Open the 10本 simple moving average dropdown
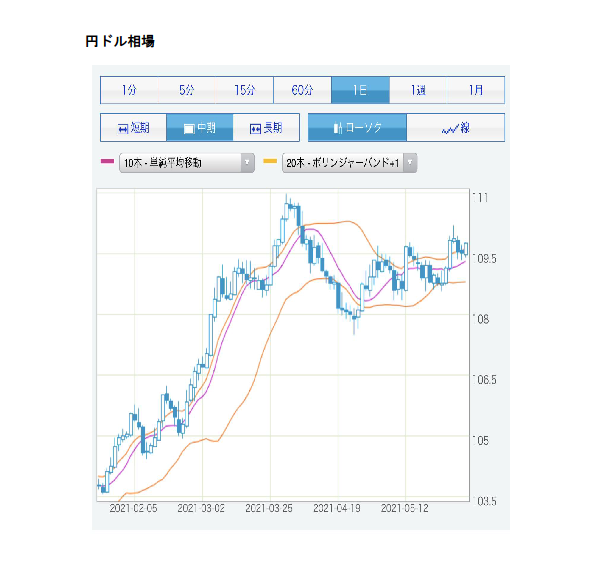595x572 pixels. tap(187, 163)
